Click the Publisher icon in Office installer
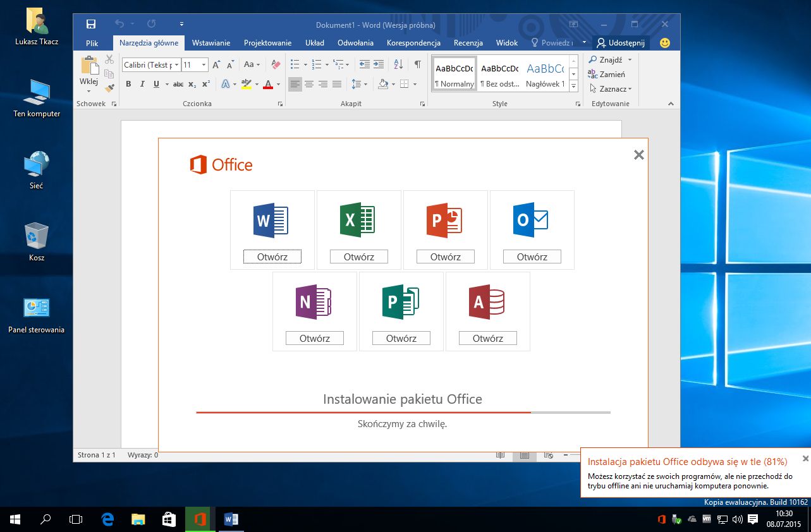811x532 pixels. point(400,302)
